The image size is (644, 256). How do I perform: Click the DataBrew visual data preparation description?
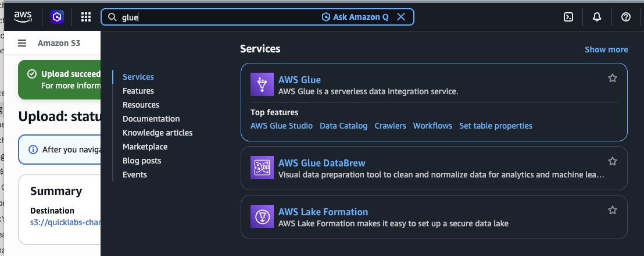point(441,175)
